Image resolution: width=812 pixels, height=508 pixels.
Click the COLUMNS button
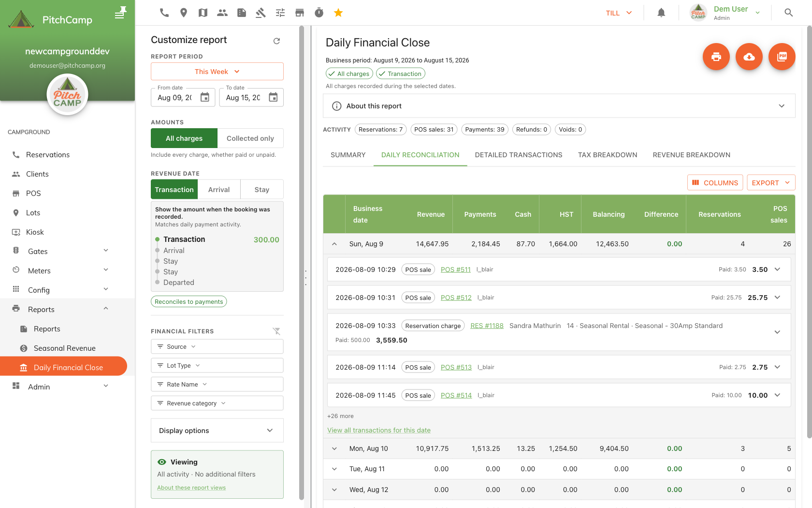(x=715, y=183)
